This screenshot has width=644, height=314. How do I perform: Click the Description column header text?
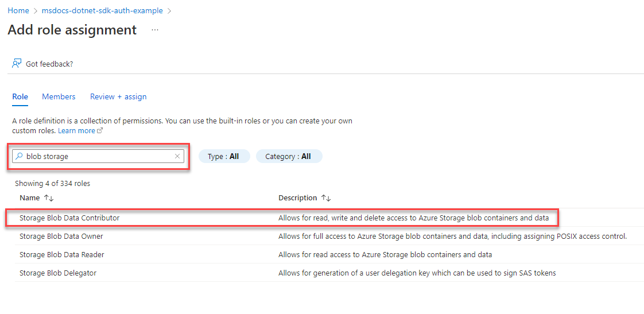[298, 197]
